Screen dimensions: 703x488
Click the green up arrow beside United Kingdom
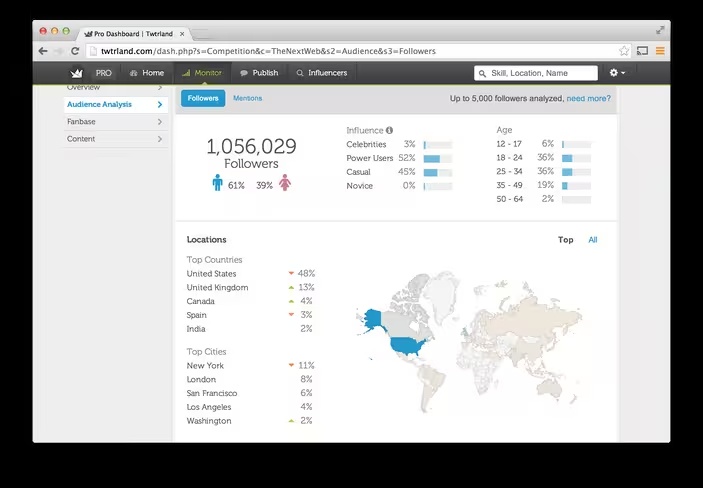point(291,287)
